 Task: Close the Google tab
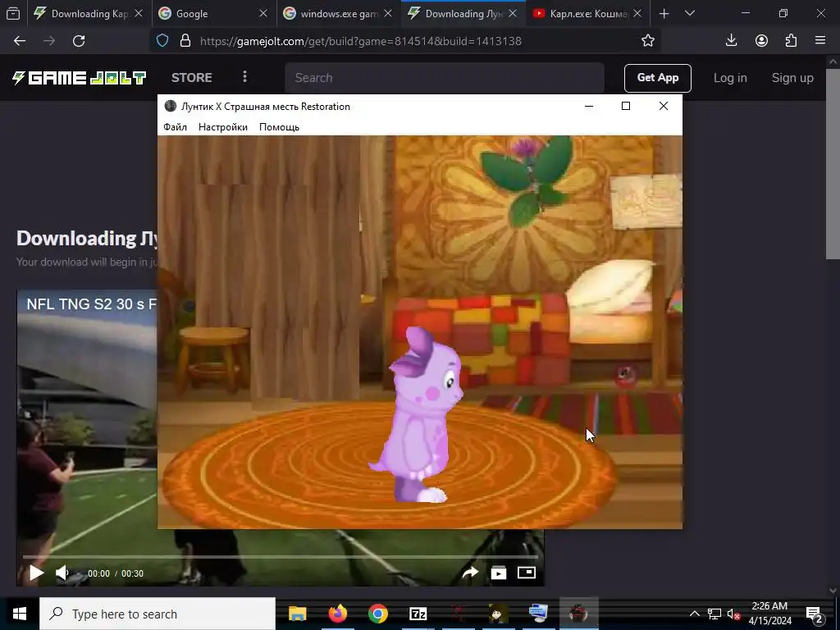point(263,13)
